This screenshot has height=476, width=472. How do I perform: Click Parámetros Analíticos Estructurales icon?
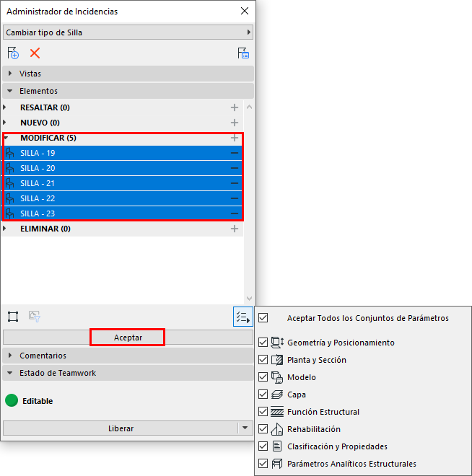277,464
